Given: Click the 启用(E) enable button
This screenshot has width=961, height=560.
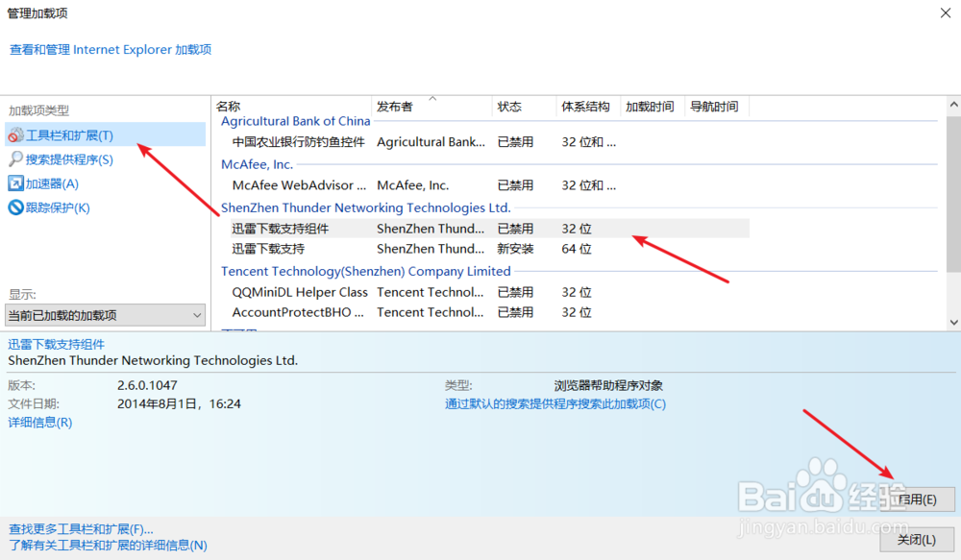Looking at the screenshot, I should coord(917,499).
